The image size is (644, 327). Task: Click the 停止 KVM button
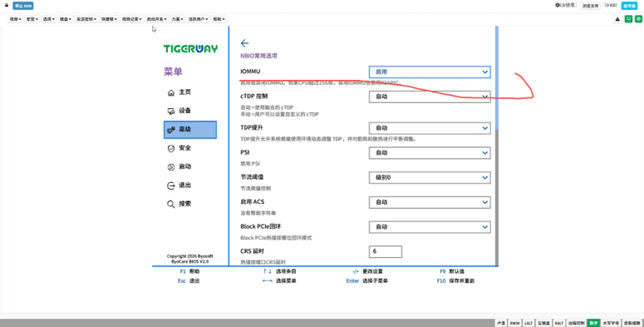point(23,6)
